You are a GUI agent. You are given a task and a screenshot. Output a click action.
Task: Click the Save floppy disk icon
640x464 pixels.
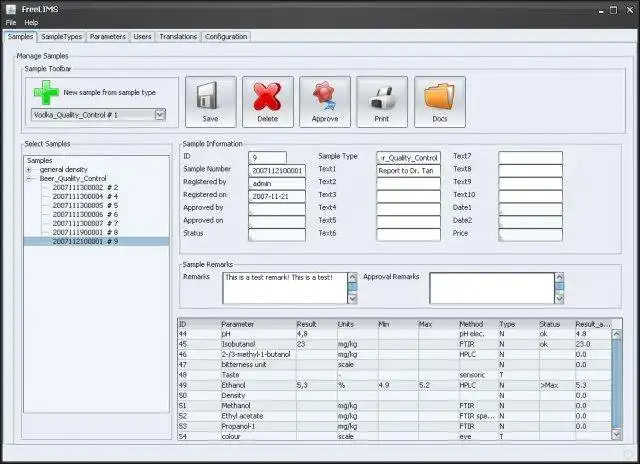(x=210, y=98)
